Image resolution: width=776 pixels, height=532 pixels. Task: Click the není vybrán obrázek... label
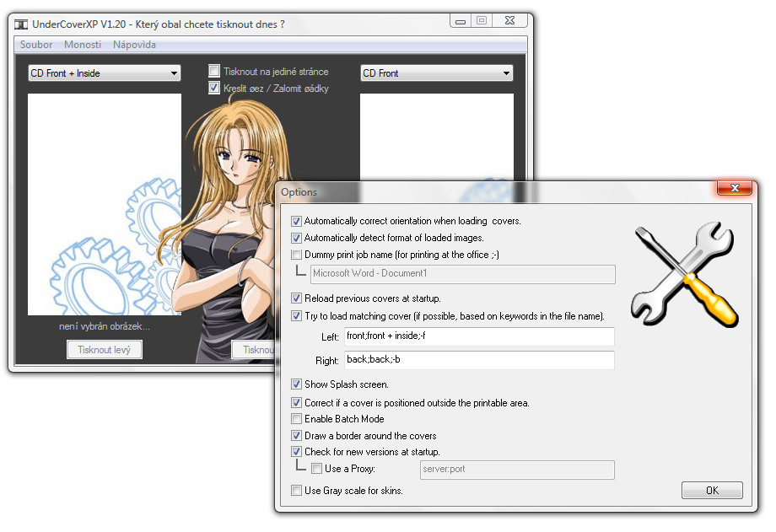(105, 326)
